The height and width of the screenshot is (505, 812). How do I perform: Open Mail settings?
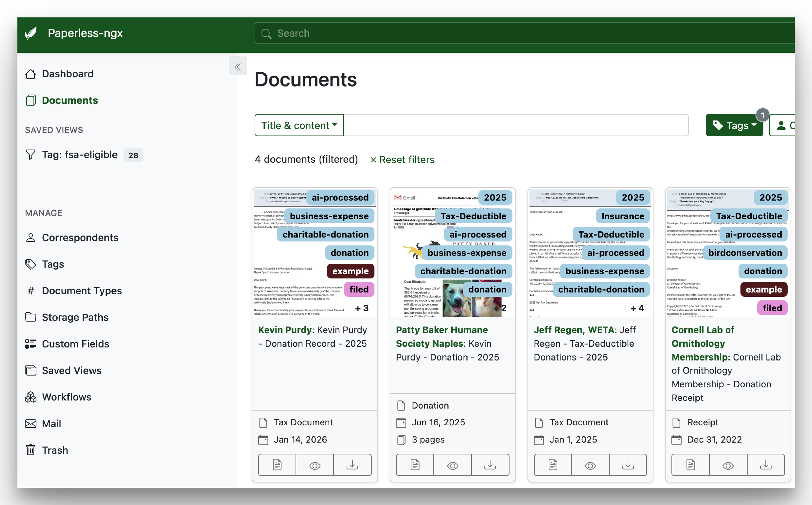43,424
